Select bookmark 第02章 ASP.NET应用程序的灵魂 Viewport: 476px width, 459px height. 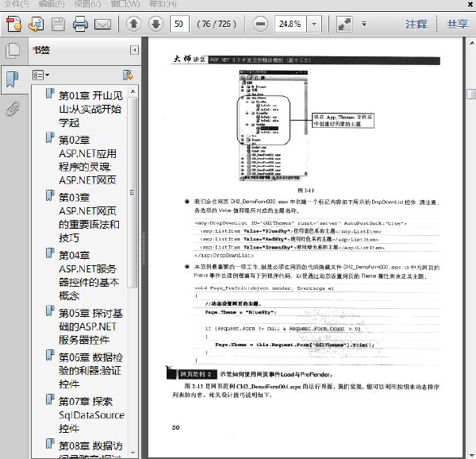coord(88,160)
